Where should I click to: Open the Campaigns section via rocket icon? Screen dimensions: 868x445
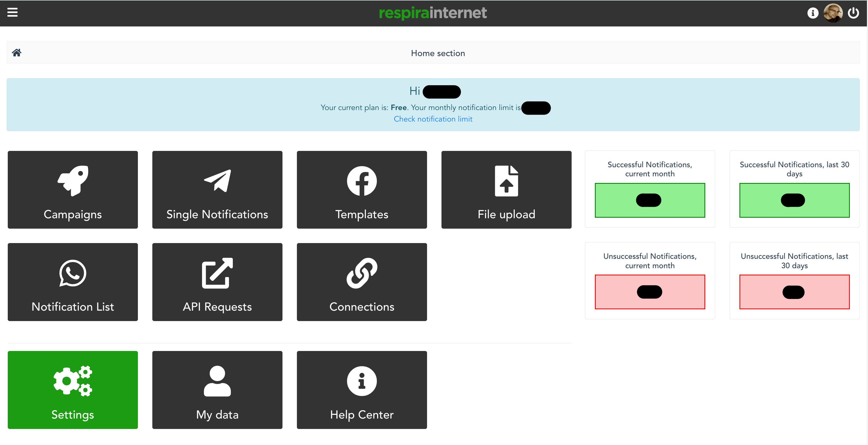[x=72, y=182]
